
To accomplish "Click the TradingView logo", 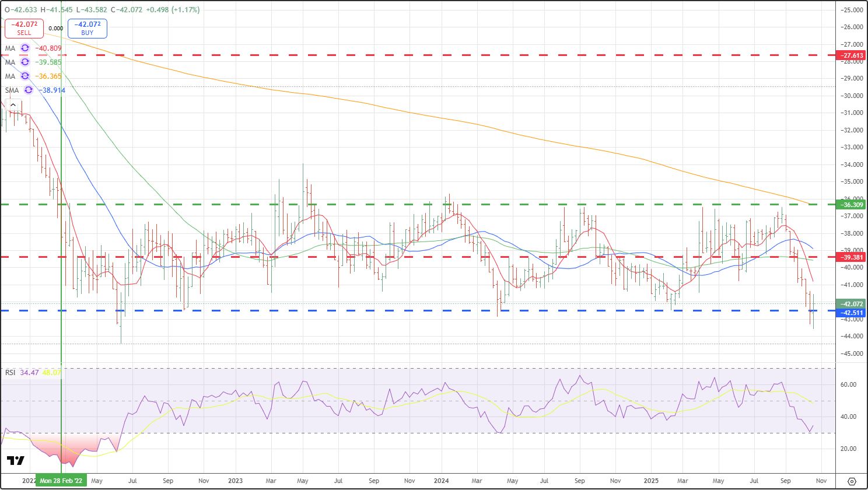I will (16, 461).
